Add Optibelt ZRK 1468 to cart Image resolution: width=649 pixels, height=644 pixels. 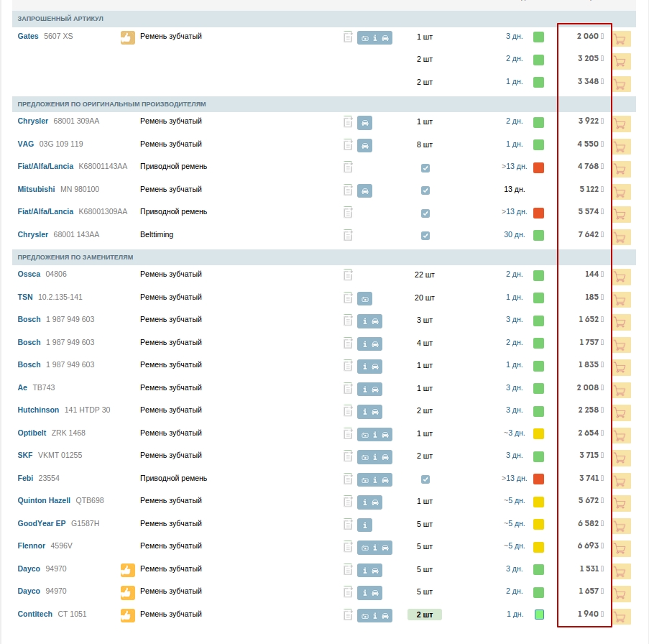[621, 436]
